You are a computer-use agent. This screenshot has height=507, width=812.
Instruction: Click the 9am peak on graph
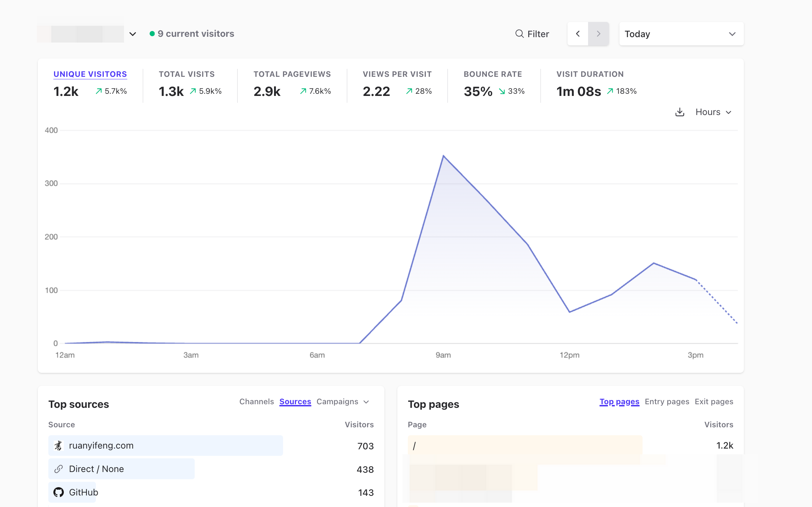[443, 156]
